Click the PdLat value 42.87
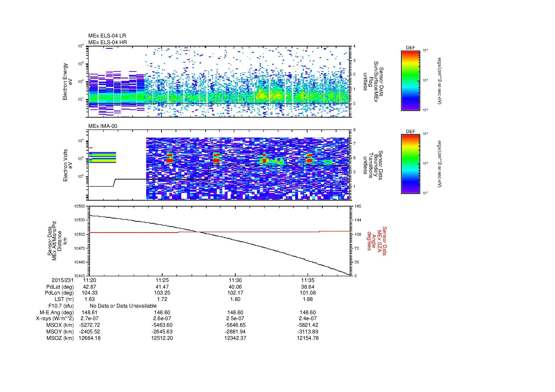Screen dimensions: 555x392 pos(89,287)
